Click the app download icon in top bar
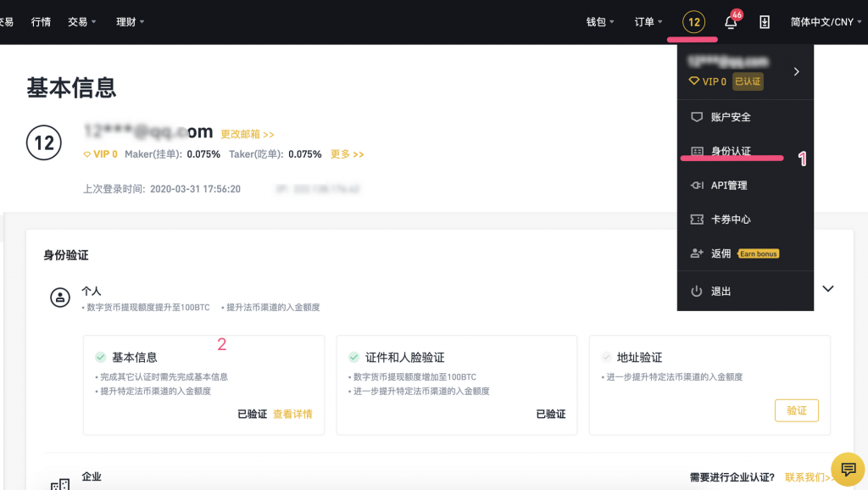Screen dimensions: 868x490 pyautogui.click(x=765, y=21)
